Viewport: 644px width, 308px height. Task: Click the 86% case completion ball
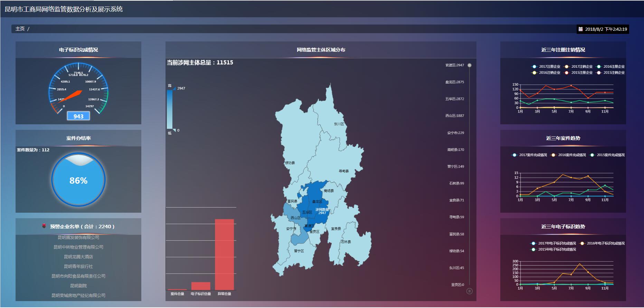78,180
